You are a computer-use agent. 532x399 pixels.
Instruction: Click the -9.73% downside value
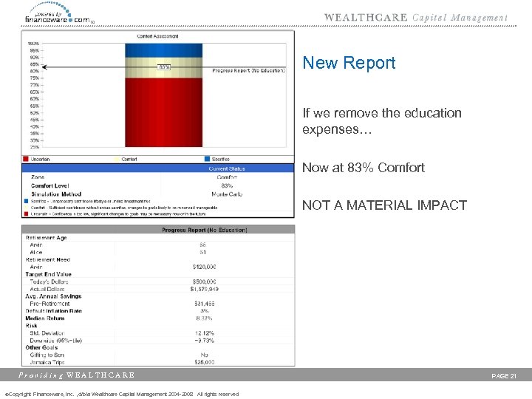[x=204, y=341]
